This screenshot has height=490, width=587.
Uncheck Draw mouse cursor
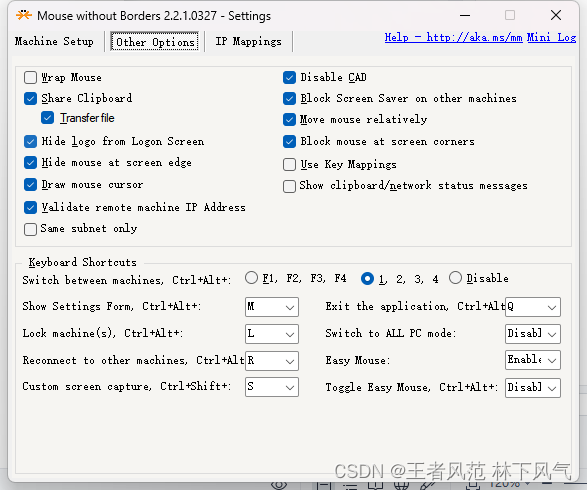[x=30, y=185]
